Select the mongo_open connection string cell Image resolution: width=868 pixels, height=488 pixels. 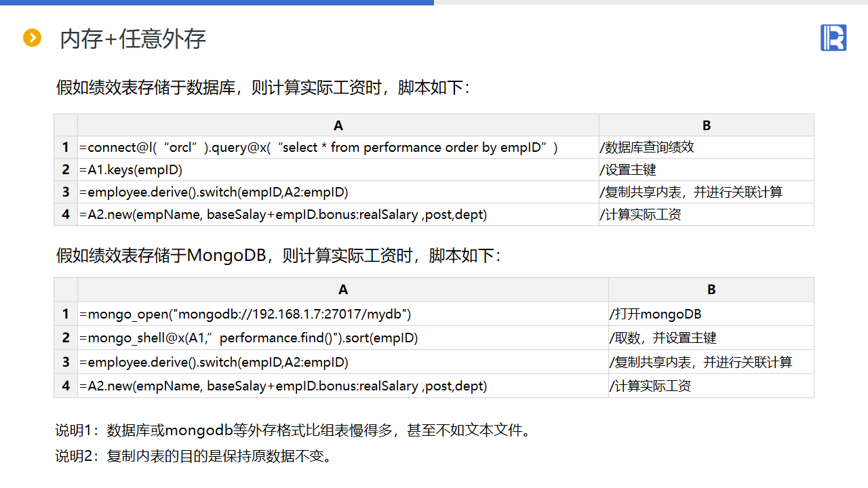(245, 314)
